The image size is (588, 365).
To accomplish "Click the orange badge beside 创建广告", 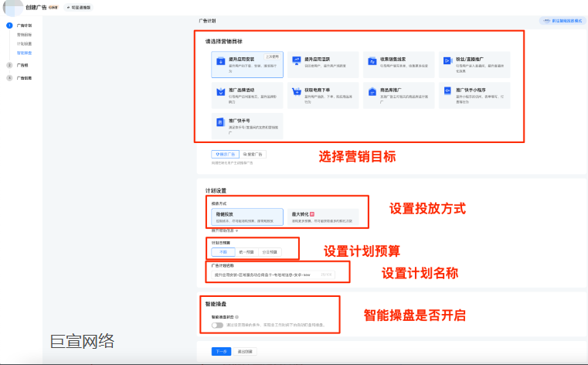I will [53, 8].
